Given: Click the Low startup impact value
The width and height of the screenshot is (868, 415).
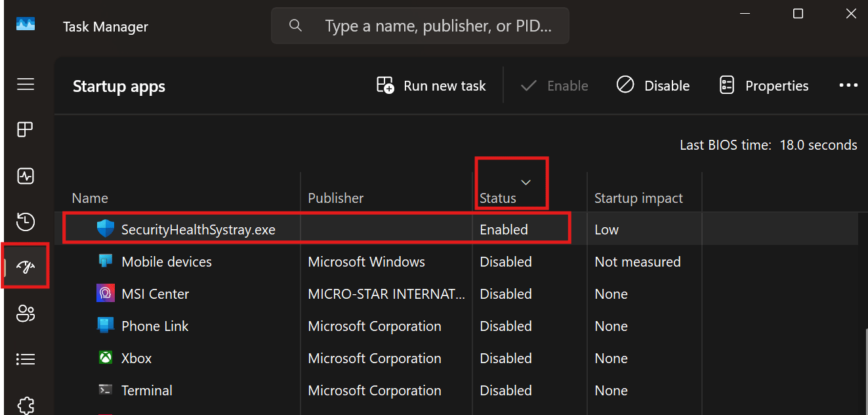Looking at the screenshot, I should pyautogui.click(x=606, y=229).
